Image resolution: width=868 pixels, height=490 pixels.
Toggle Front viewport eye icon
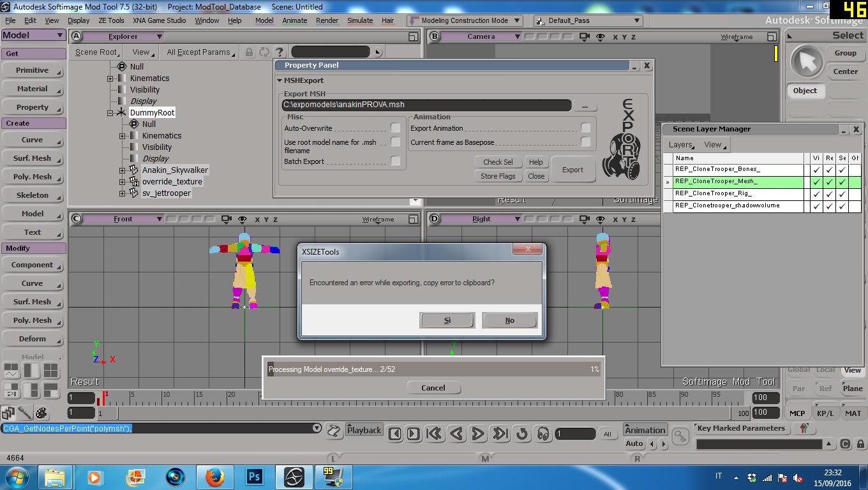(243, 219)
